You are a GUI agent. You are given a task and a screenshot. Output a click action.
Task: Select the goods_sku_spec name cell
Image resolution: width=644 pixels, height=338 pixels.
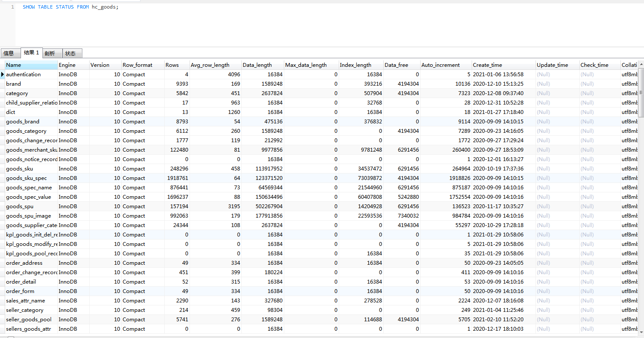(x=31, y=178)
